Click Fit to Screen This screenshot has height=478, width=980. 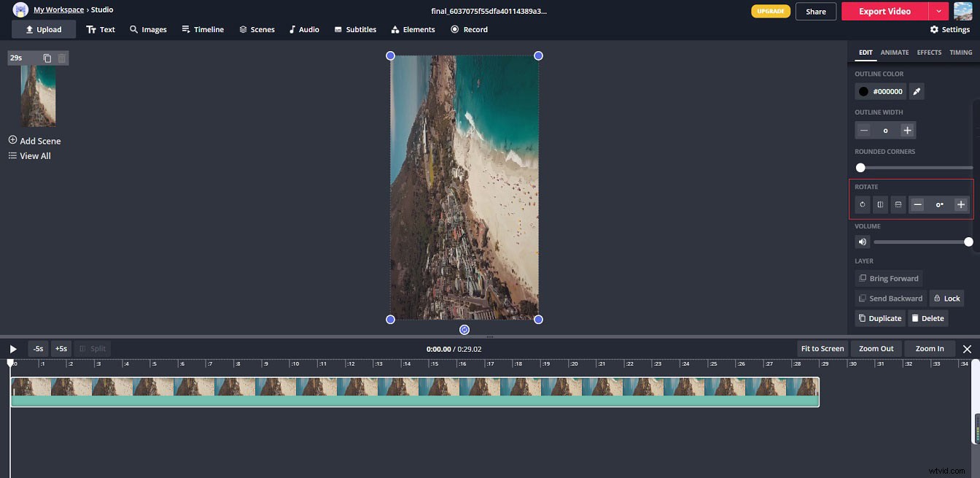(822, 348)
